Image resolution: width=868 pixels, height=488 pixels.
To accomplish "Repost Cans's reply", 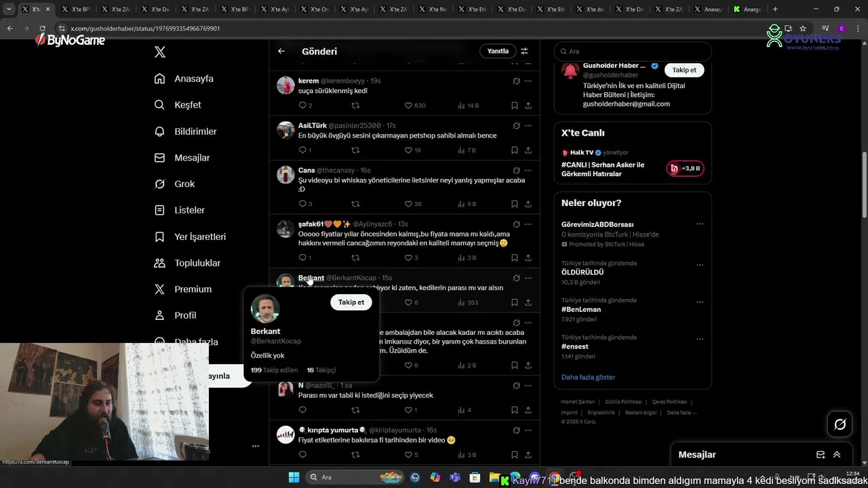I will pyautogui.click(x=355, y=204).
